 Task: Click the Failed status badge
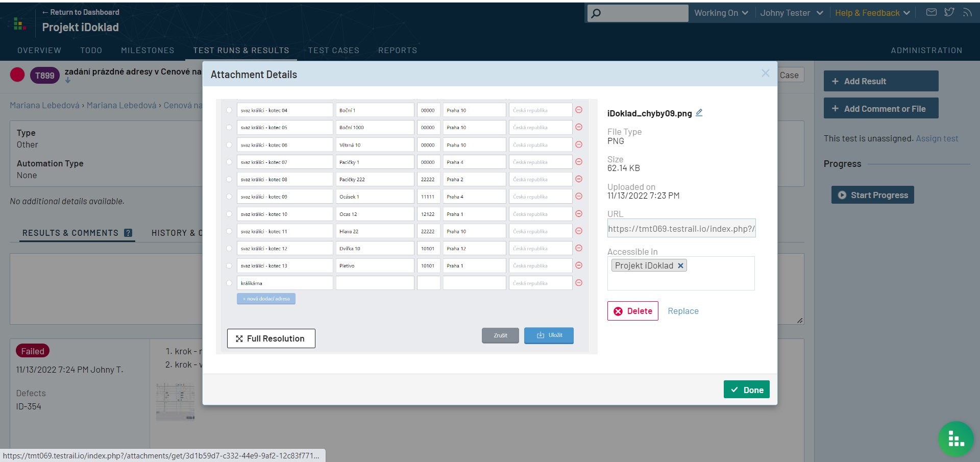(x=33, y=351)
